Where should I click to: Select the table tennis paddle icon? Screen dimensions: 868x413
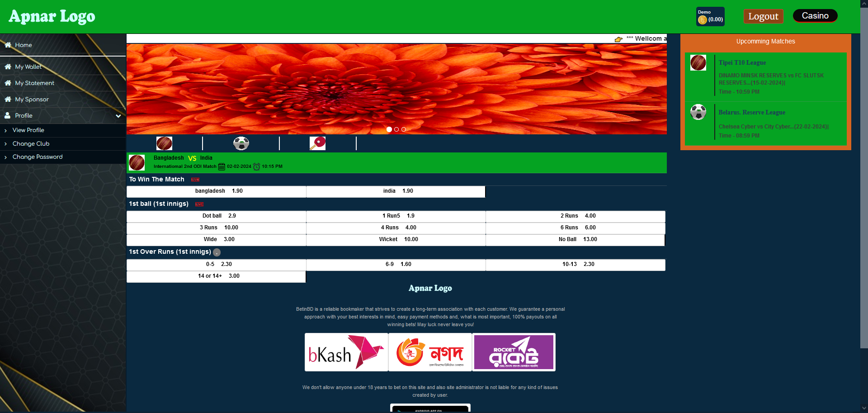point(317,143)
